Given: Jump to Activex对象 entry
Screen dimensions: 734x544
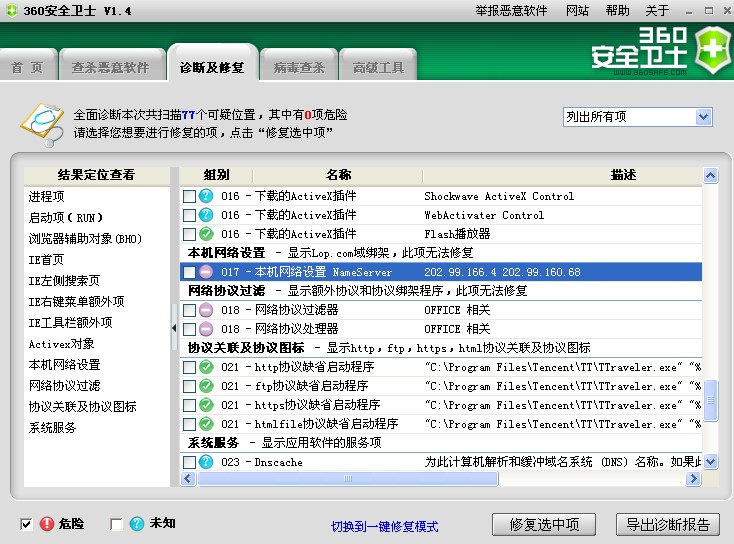Looking at the screenshot, I should coord(61,344).
